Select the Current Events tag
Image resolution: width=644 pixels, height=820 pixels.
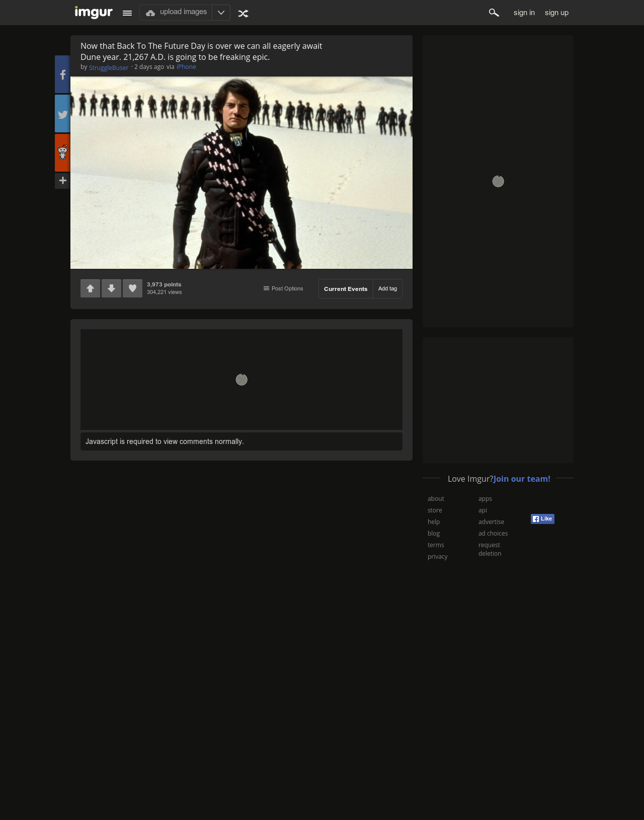346,289
